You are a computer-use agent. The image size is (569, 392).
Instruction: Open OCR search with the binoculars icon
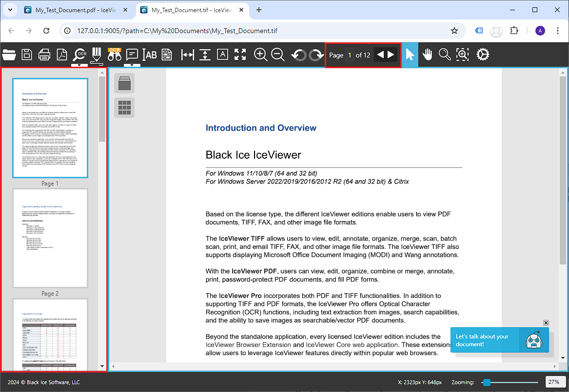coord(114,55)
